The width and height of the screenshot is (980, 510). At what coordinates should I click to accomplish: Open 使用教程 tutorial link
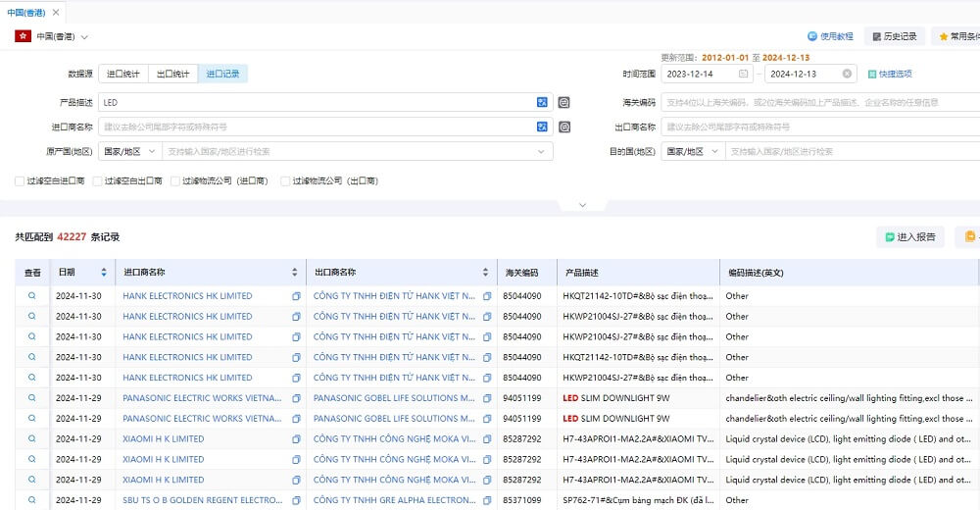point(830,36)
